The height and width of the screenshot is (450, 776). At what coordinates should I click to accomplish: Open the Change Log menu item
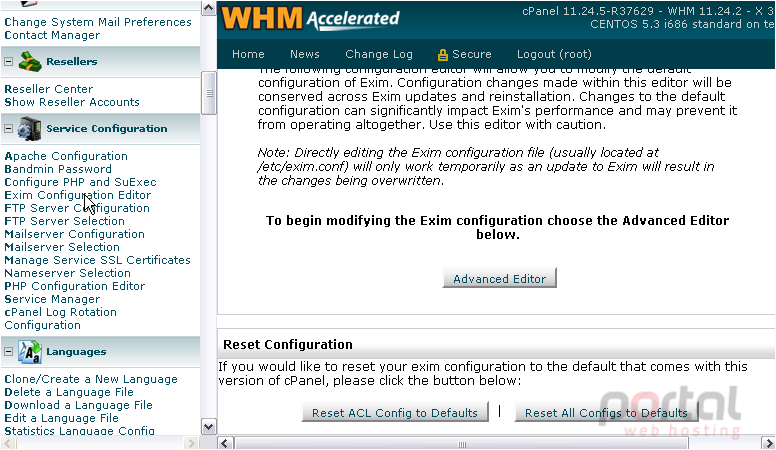(379, 54)
